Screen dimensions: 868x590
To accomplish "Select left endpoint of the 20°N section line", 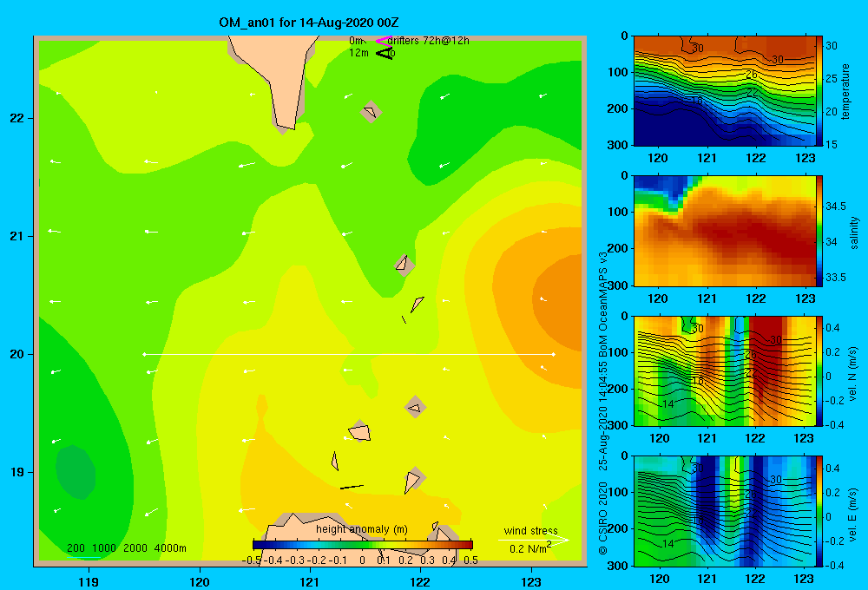I will [144, 354].
